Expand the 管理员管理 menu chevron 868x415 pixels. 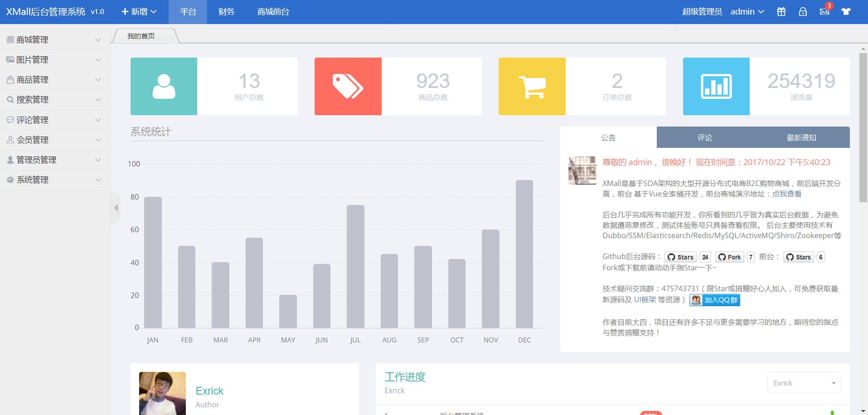click(98, 160)
